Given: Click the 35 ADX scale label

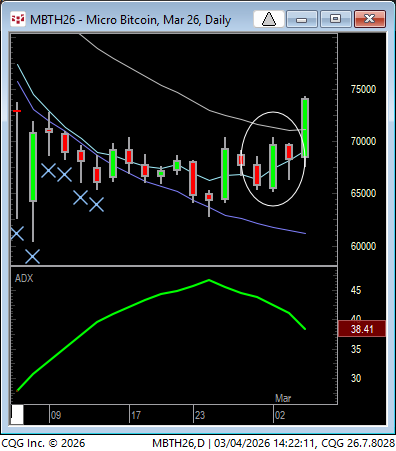Looking at the screenshot, I should coord(356,349).
